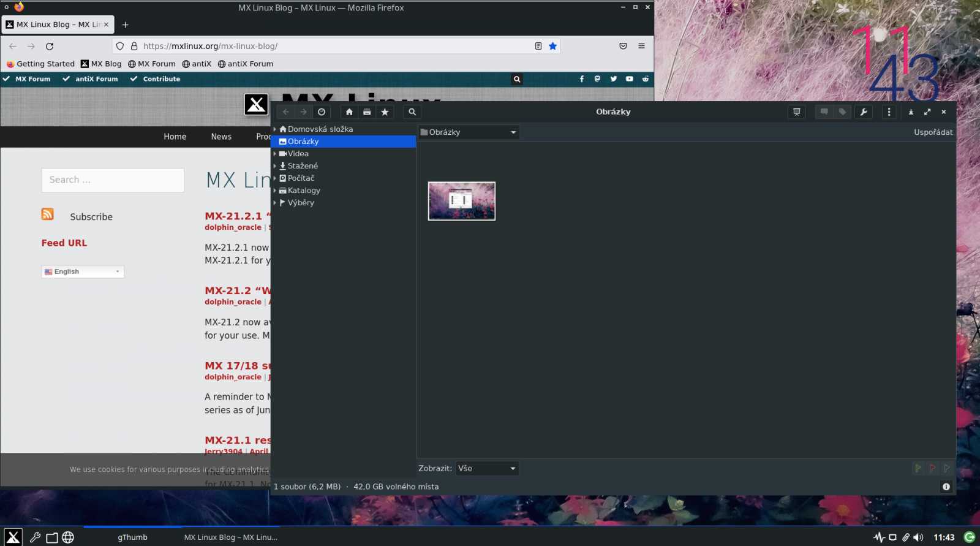The height and width of the screenshot is (546, 980).
Task: Open gThumb tools wrench menu
Action: click(864, 112)
